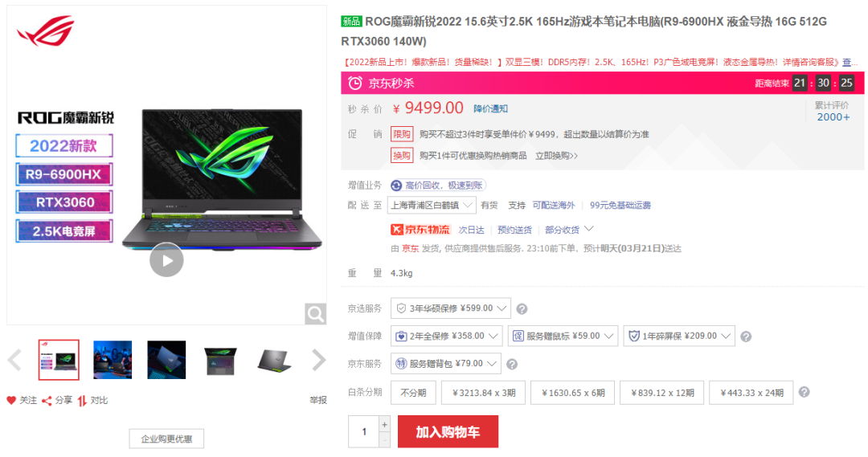
Task: Select the third product thumbnail image
Action: 166,360
